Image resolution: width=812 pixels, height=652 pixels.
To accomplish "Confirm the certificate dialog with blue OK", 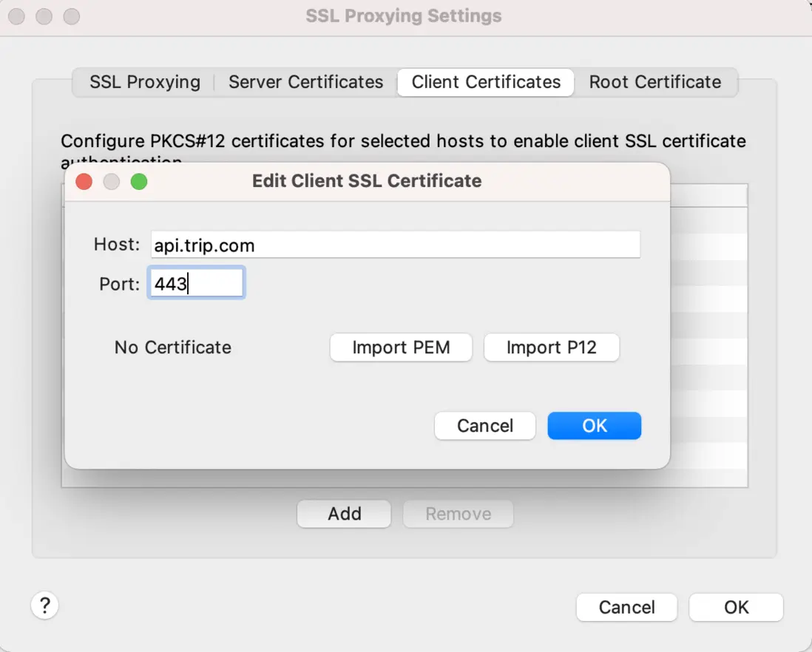I will pos(594,426).
